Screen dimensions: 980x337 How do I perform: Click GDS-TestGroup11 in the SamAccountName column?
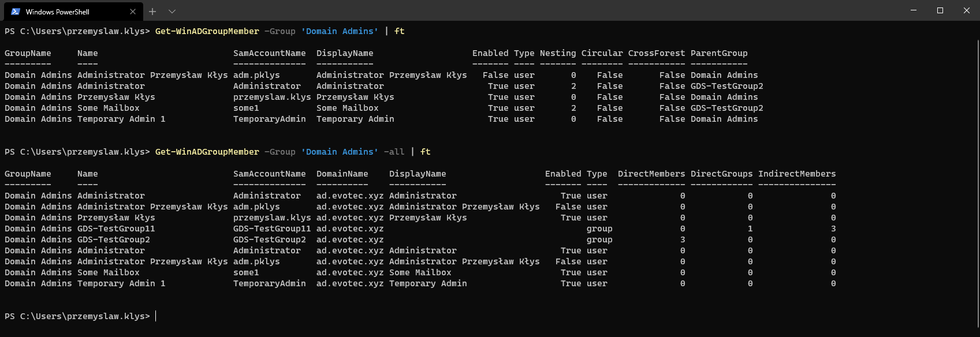(x=272, y=229)
